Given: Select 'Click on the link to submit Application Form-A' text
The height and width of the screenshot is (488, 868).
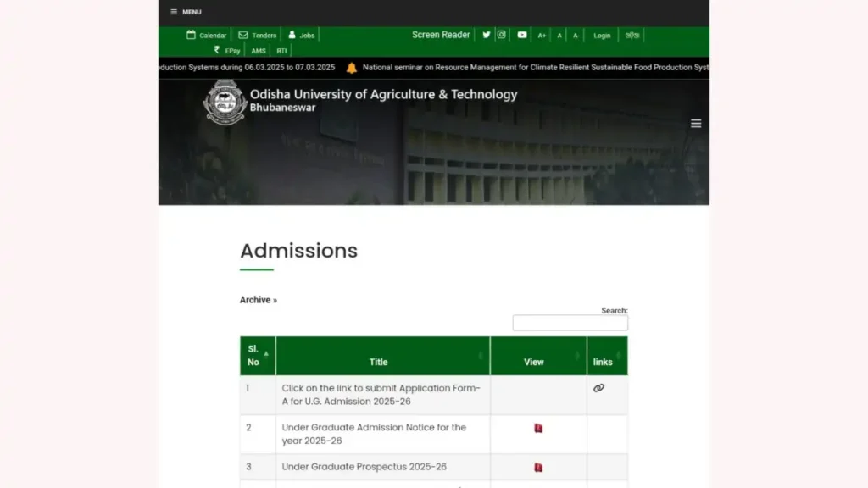Looking at the screenshot, I should coord(381,395).
